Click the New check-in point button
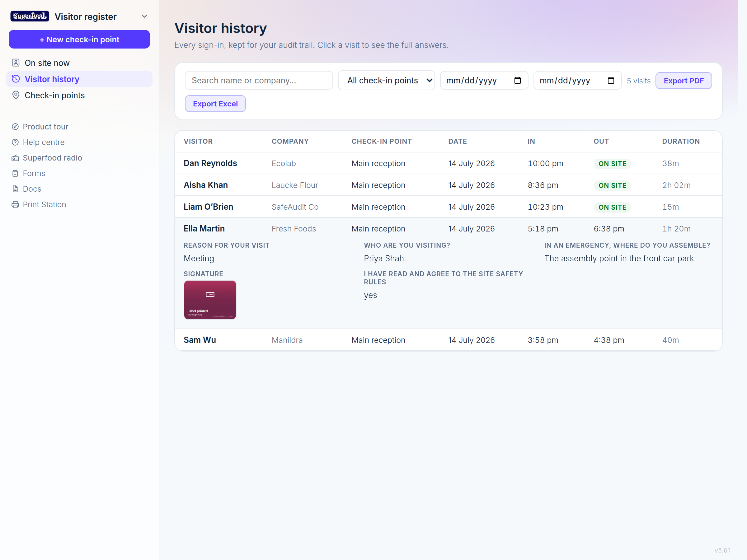This screenshot has width=747, height=560. click(x=79, y=40)
